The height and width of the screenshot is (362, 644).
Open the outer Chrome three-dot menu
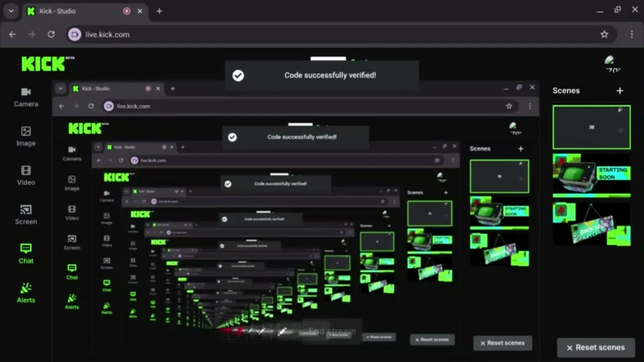pyautogui.click(x=631, y=34)
